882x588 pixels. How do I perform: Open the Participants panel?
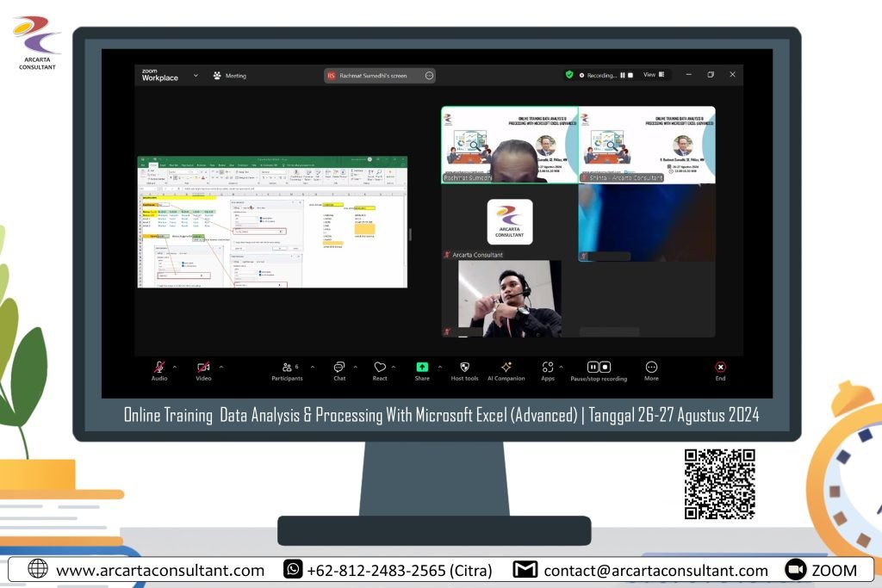[287, 368]
